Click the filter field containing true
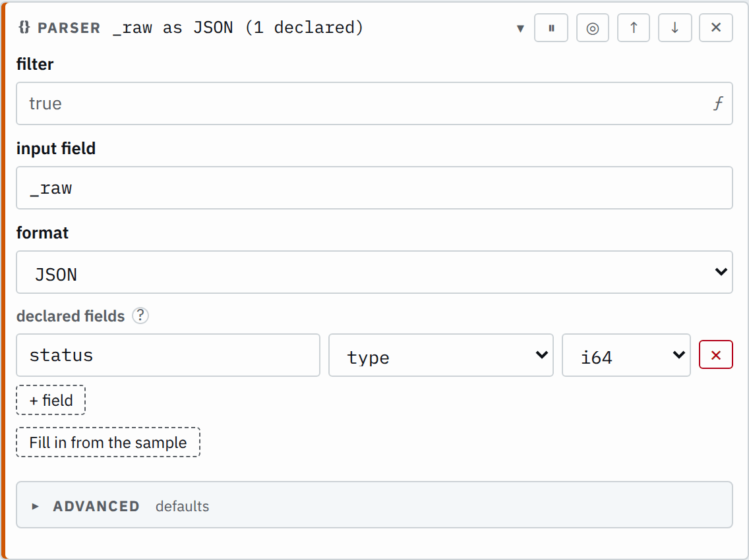 [374, 103]
